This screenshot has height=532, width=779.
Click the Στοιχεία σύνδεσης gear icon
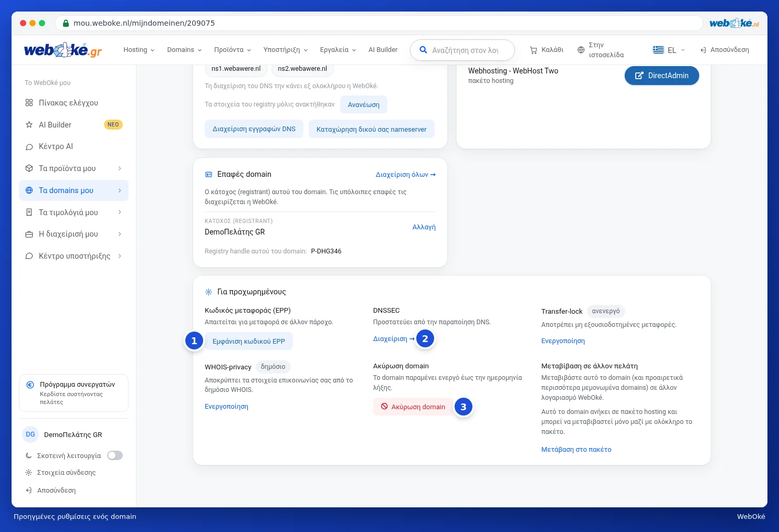29,473
